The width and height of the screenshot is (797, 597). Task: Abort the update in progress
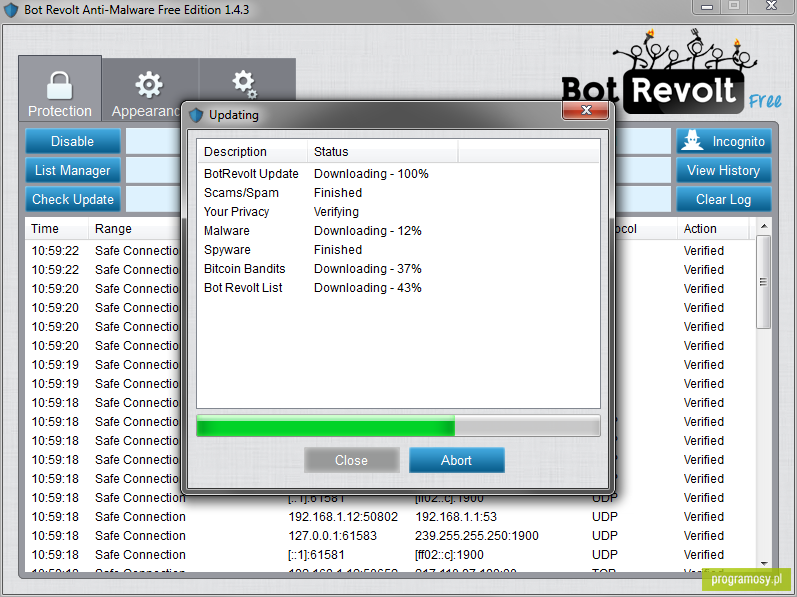[456, 460]
